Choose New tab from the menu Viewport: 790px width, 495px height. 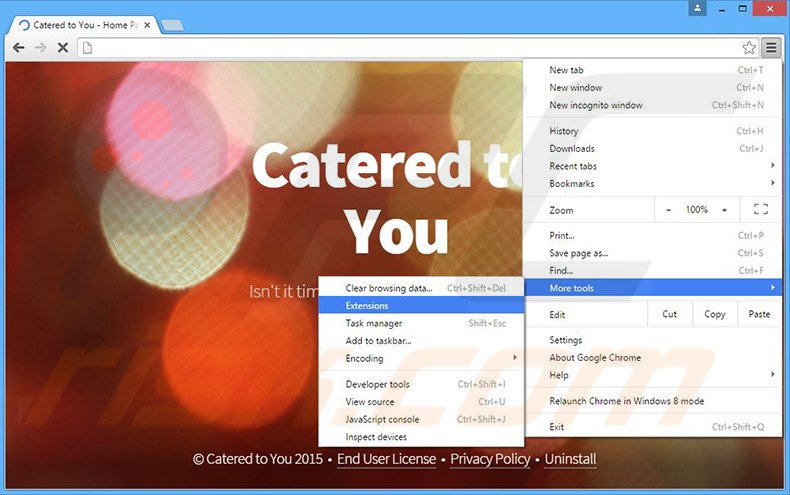point(653,70)
